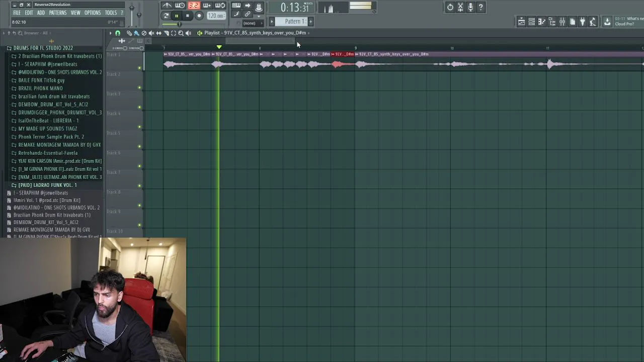Click the link note colors chain icon
Image resolution: width=644 pixels, height=362 pixels.
248,15
